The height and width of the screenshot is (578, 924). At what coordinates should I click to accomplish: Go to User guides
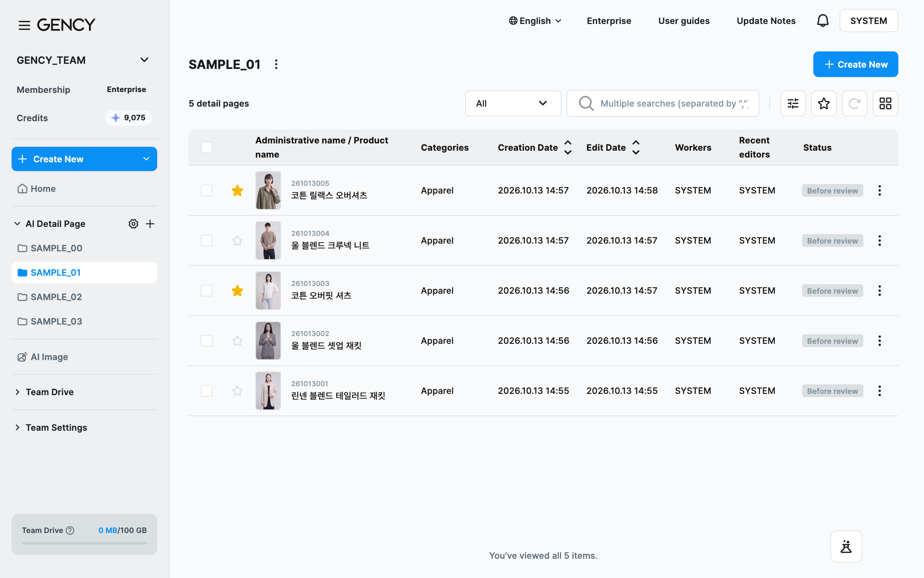pyautogui.click(x=684, y=21)
